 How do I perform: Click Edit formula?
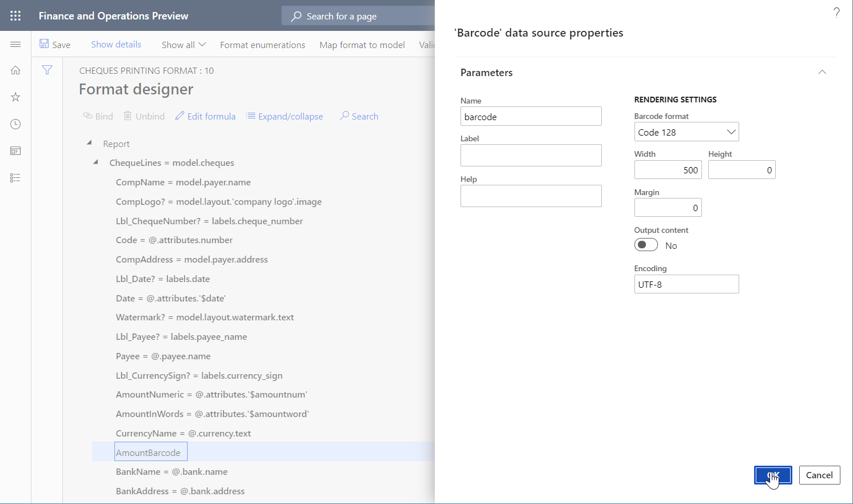pos(205,116)
